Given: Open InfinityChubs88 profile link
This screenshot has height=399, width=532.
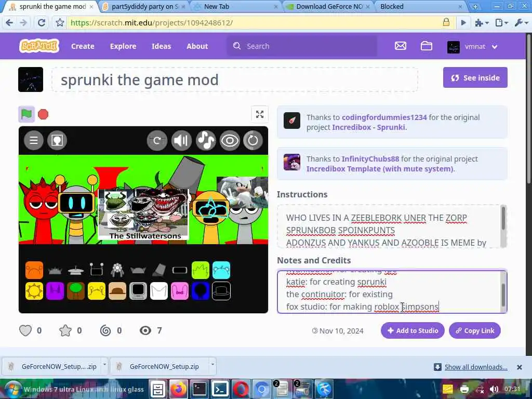Looking at the screenshot, I should 370,159.
